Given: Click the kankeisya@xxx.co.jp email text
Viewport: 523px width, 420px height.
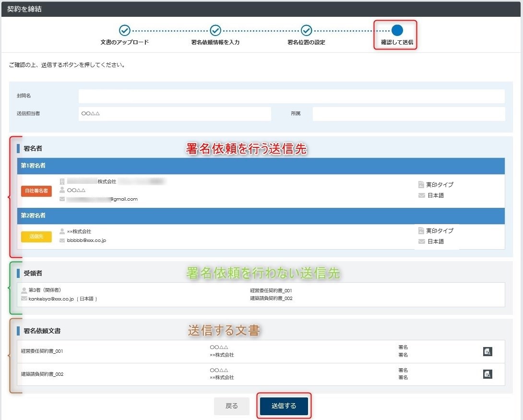Looking at the screenshot, I should [51, 299].
